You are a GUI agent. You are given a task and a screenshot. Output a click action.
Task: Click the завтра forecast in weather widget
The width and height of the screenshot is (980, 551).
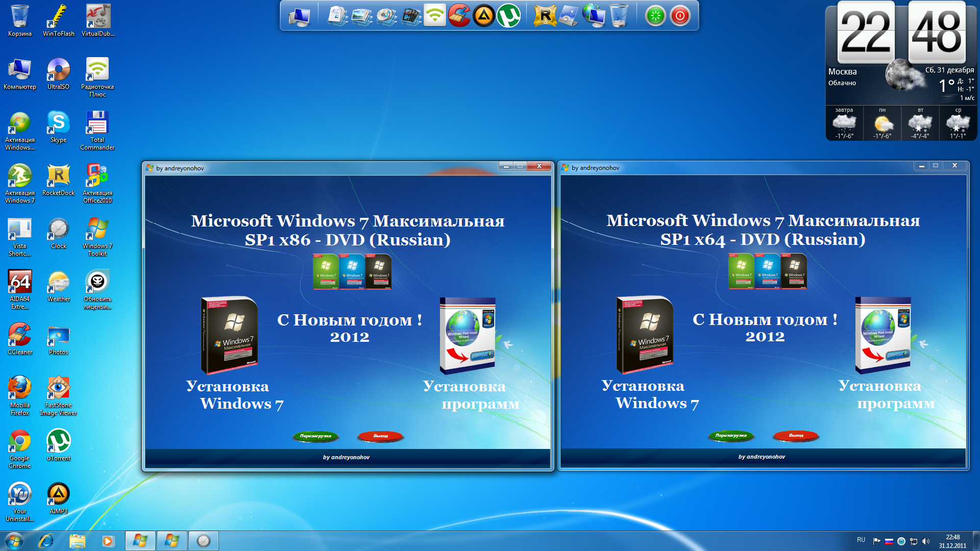pos(844,123)
